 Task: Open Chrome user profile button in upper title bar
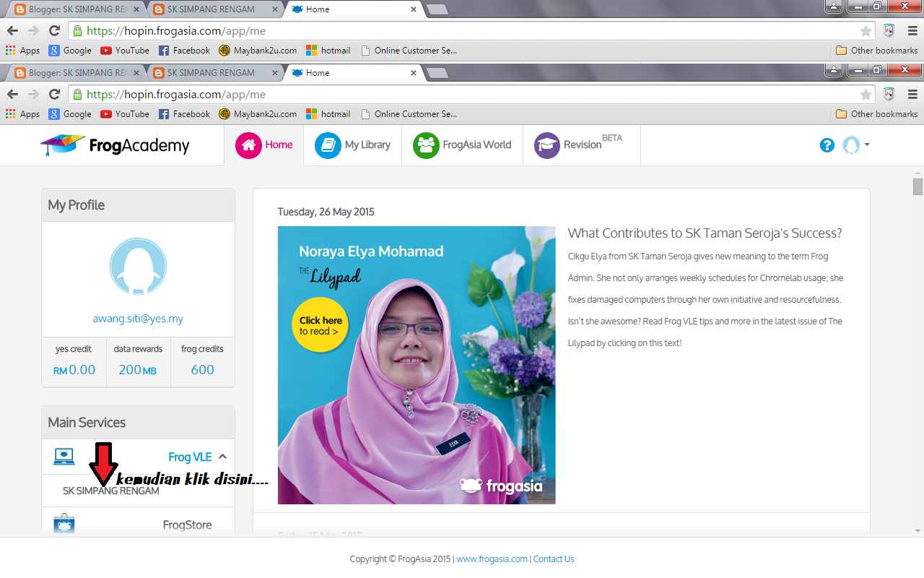coord(834,7)
